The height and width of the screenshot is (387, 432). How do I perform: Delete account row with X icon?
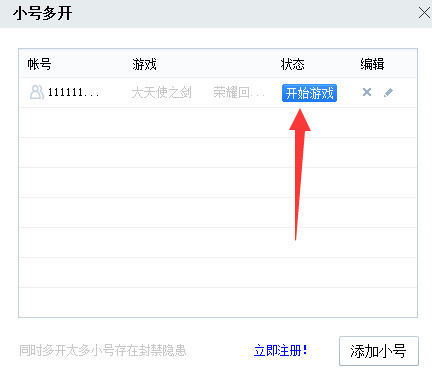[367, 92]
